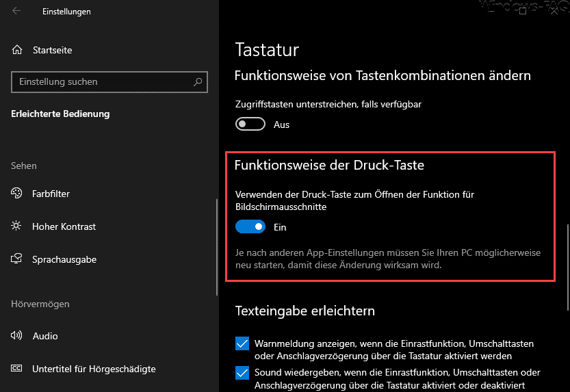Click the Warnmeldung anzeigen label text
Image resolution: width=570 pixels, height=392 pixels.
pos(394,350)
